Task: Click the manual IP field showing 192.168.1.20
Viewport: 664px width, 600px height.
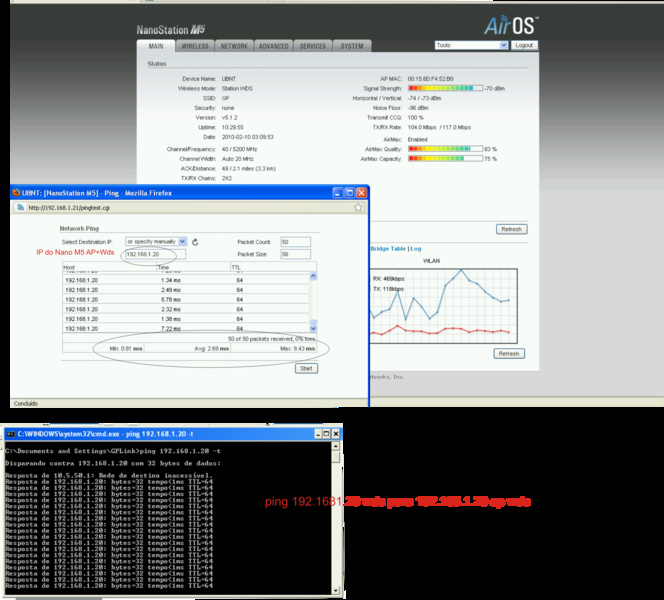Action: point(155,254)
